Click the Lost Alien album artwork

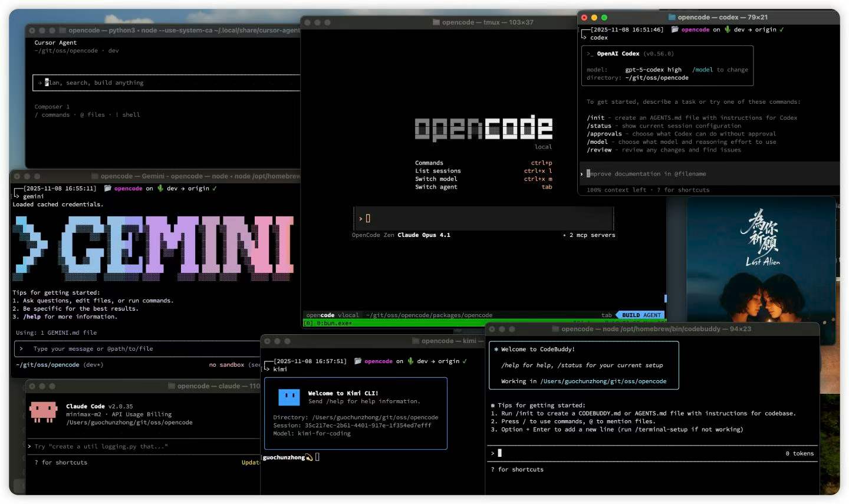762,261
